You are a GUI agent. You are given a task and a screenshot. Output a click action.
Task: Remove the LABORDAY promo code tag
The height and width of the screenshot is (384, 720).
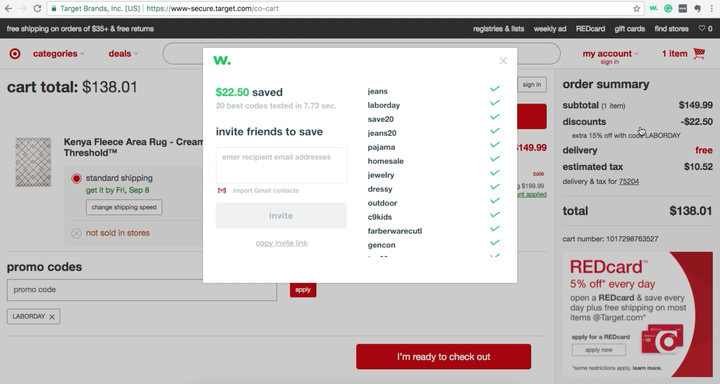coord(52,316)
